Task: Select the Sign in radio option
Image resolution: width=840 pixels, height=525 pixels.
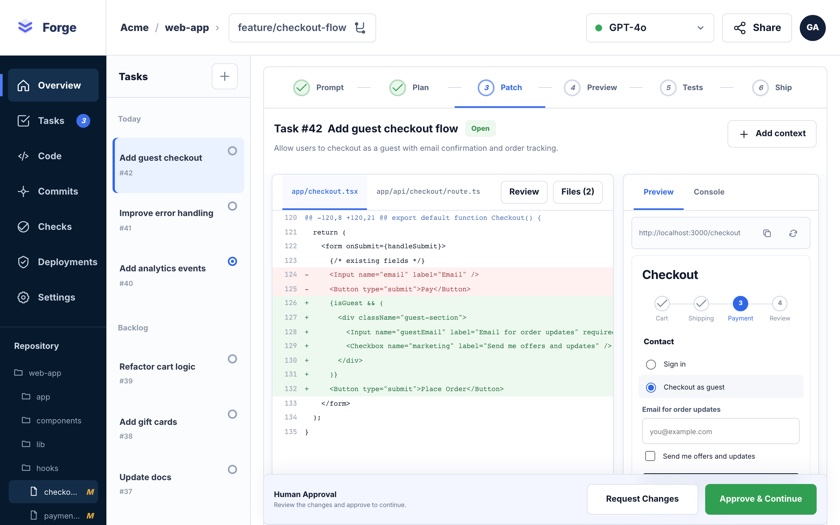Action: [650, 364]
